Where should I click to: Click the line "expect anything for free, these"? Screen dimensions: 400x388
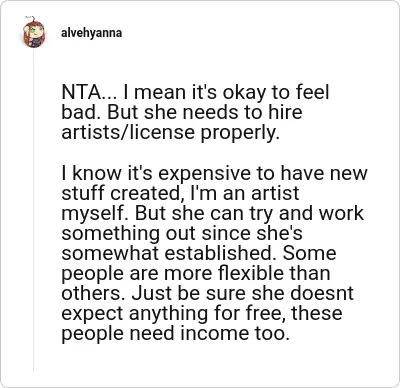[x=202, y=314]
